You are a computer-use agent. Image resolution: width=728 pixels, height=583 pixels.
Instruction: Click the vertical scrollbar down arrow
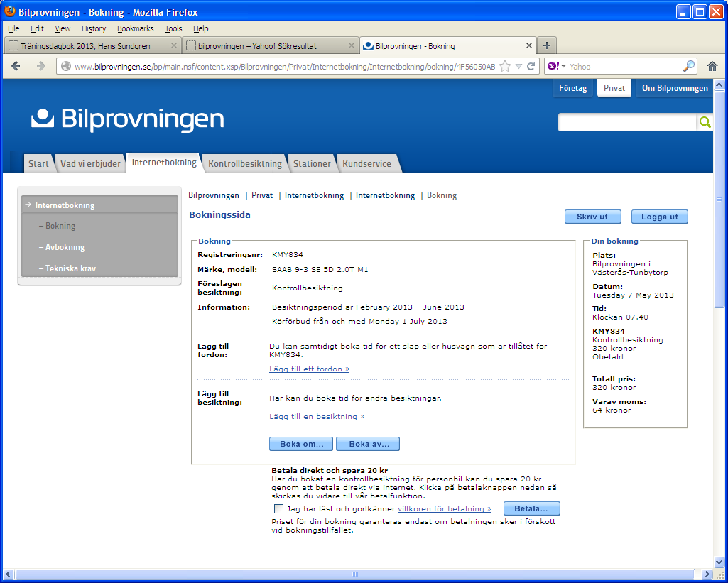pyautogui.click(x=719, y=562)
